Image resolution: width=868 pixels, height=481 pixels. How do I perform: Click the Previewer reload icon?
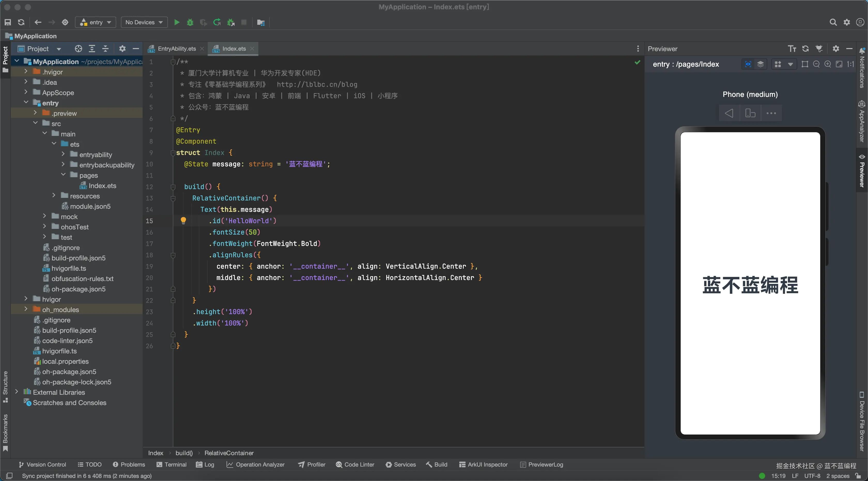805,49
